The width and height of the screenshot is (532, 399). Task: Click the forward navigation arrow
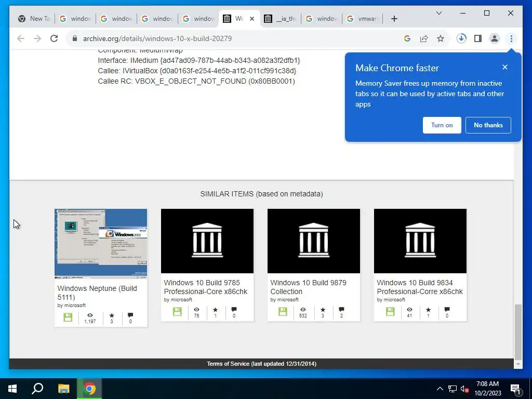pos(37,38)
